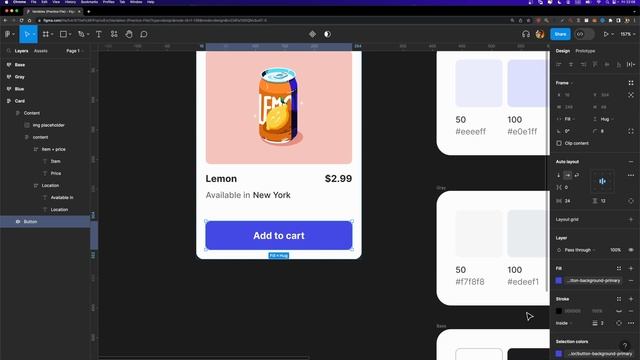Open the Chrome Bookmarks menu

coord(89,2)
